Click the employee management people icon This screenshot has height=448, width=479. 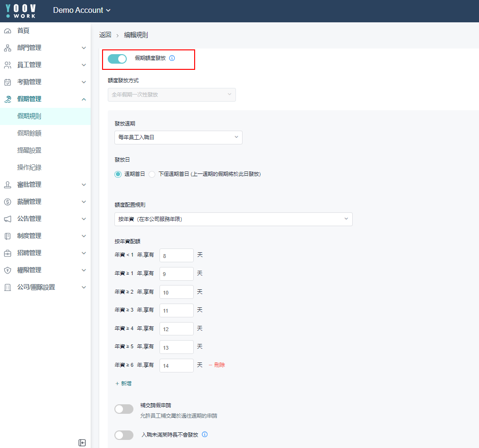[x=8, y=65]
